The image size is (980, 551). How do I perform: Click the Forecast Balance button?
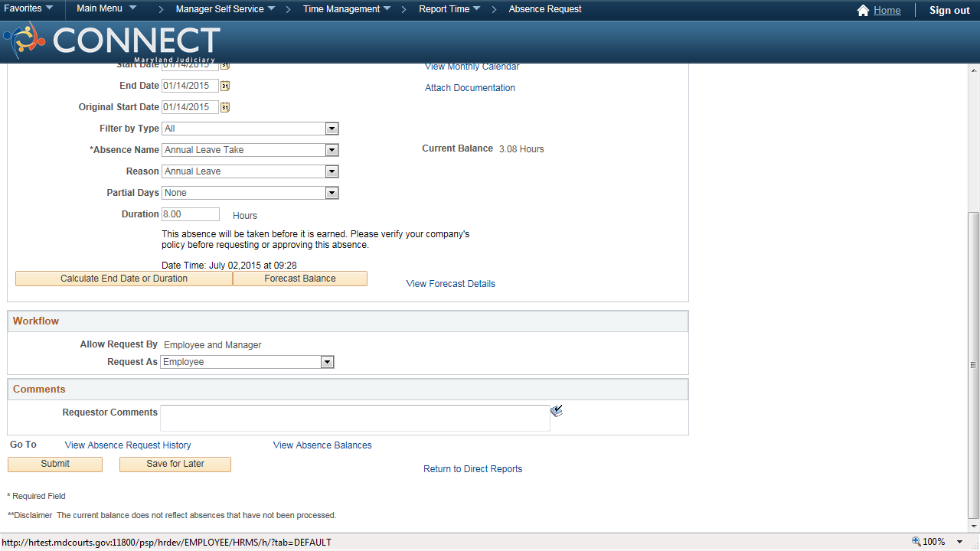point(300,279)
